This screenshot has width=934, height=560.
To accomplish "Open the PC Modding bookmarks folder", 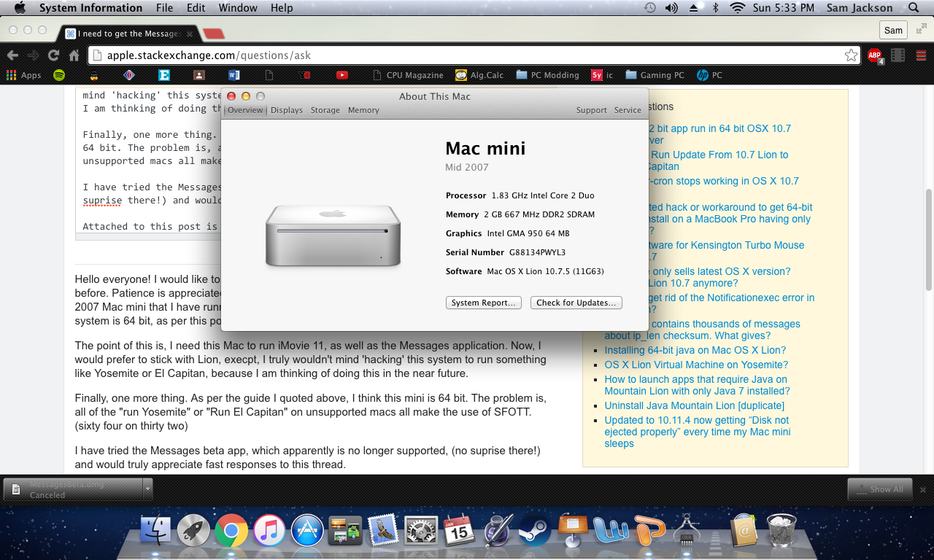I will [x=547, y=74].
